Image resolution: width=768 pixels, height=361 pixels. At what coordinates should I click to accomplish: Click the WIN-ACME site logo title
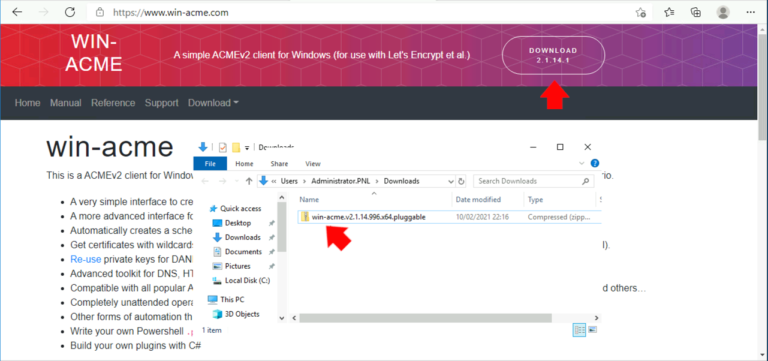(x=94, y=52)
